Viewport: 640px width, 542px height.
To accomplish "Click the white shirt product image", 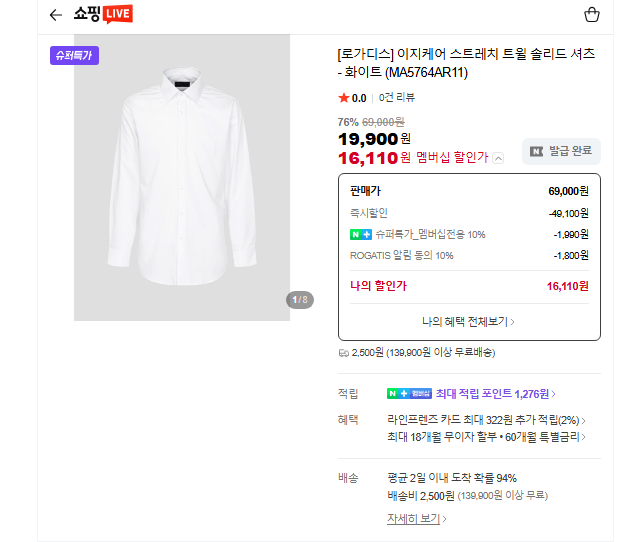I will pos(182,178).
